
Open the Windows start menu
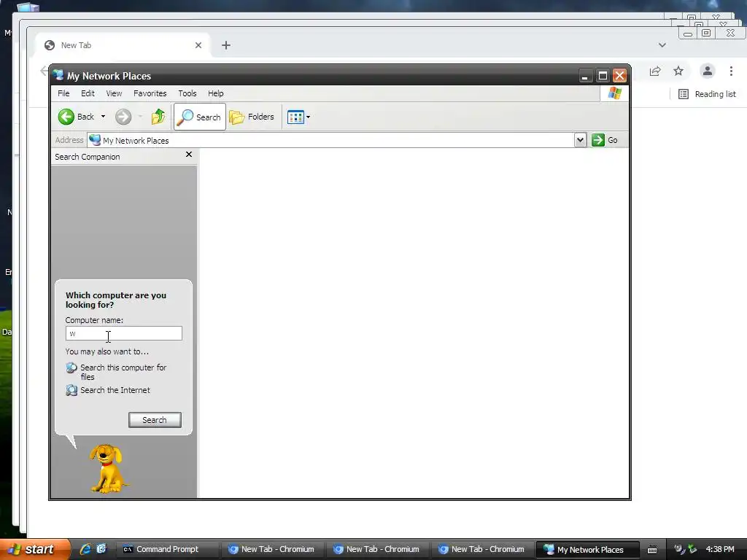click(34, 550)
